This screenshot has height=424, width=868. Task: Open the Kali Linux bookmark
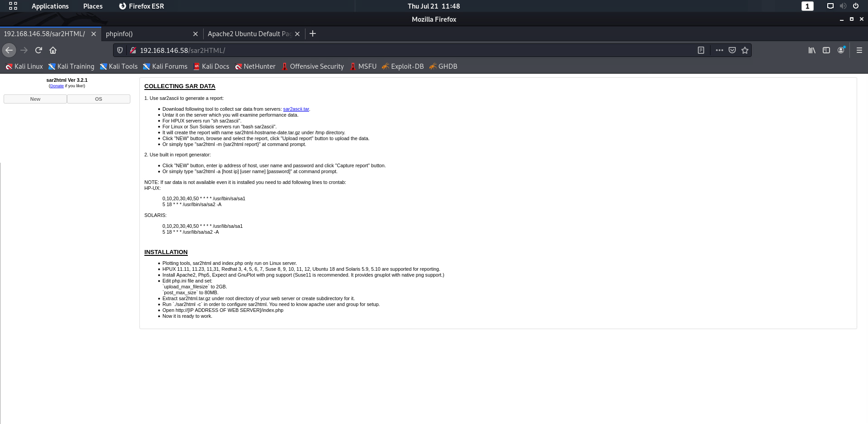point(24,66)
